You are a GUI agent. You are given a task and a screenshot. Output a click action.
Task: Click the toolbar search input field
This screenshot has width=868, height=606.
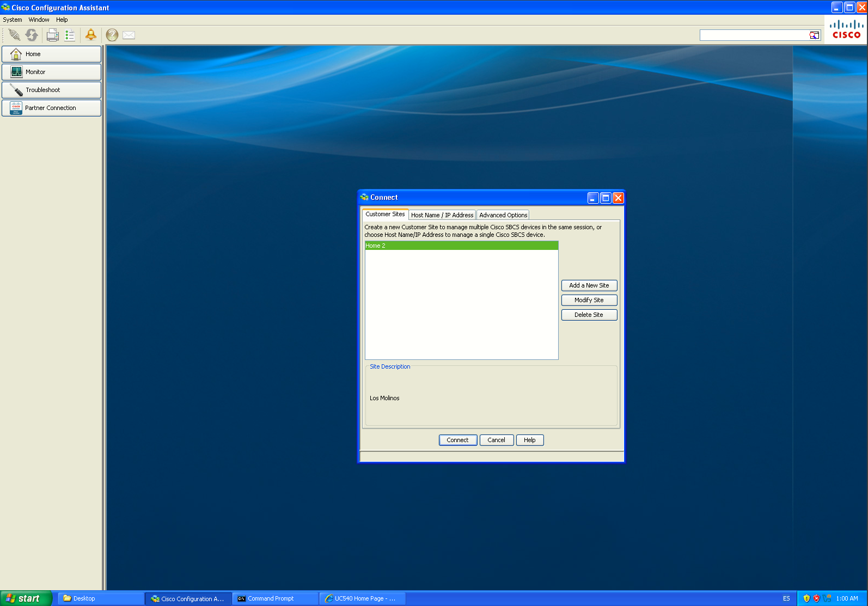click(754, 35)
